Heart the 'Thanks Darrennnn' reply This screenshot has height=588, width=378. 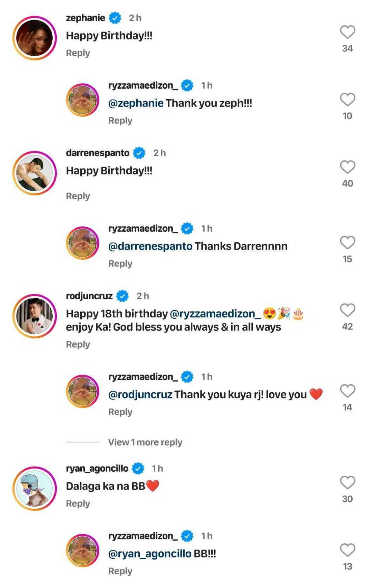pyautogui.click(x=347, y=243)
